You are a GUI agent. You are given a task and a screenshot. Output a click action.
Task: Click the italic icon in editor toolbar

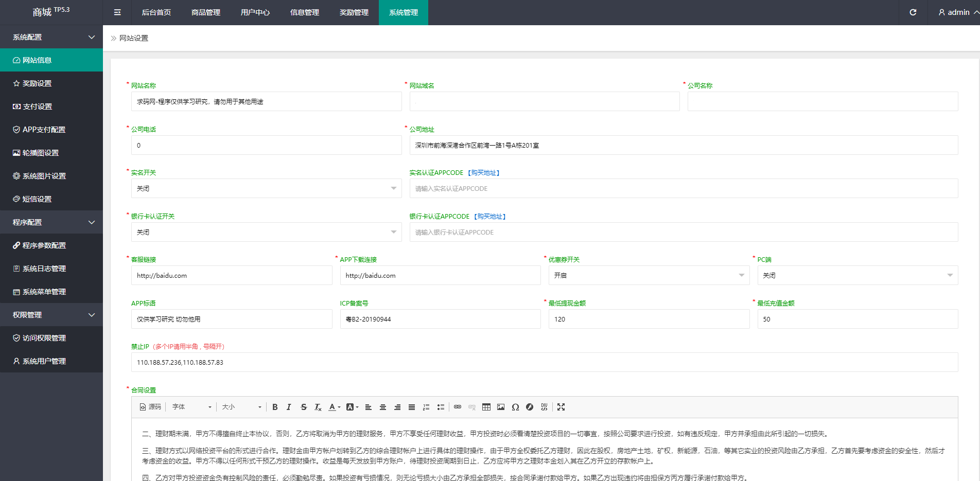289,407
